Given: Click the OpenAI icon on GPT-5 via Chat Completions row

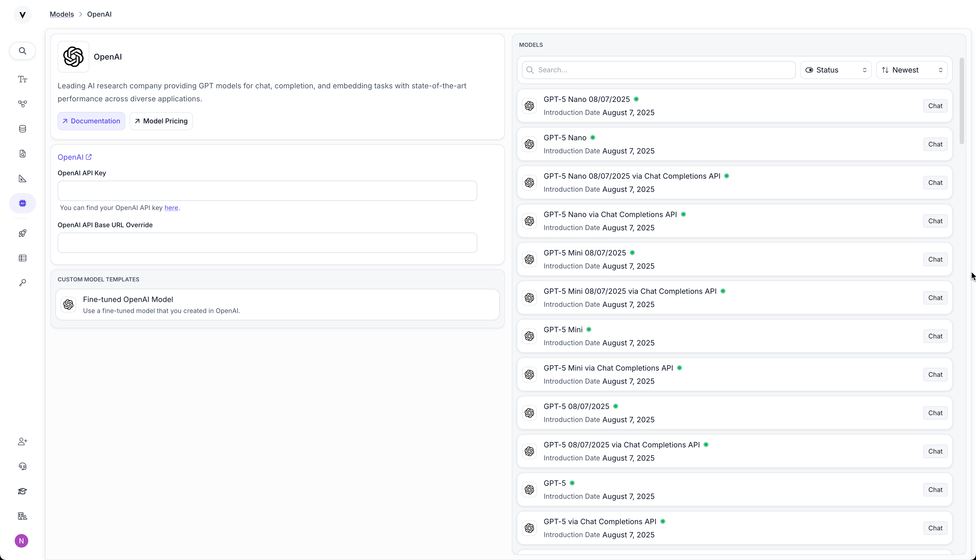Looking at the screenshot, I should point(529,528).
